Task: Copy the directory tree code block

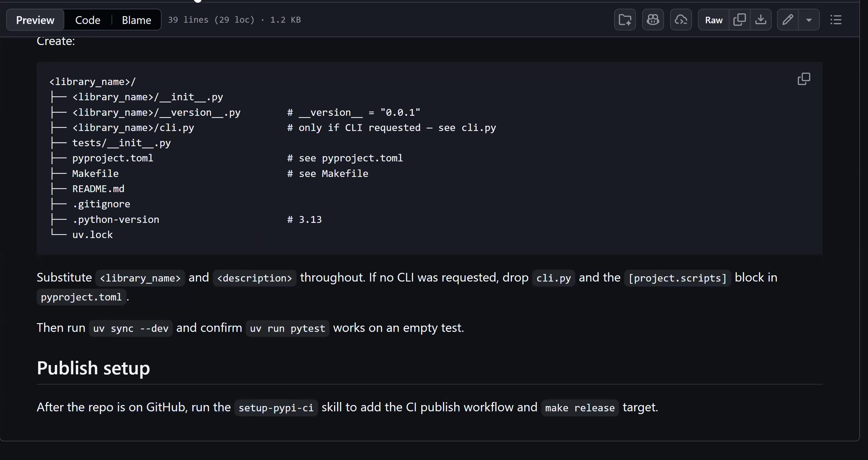Action: [x=804, y=79]
